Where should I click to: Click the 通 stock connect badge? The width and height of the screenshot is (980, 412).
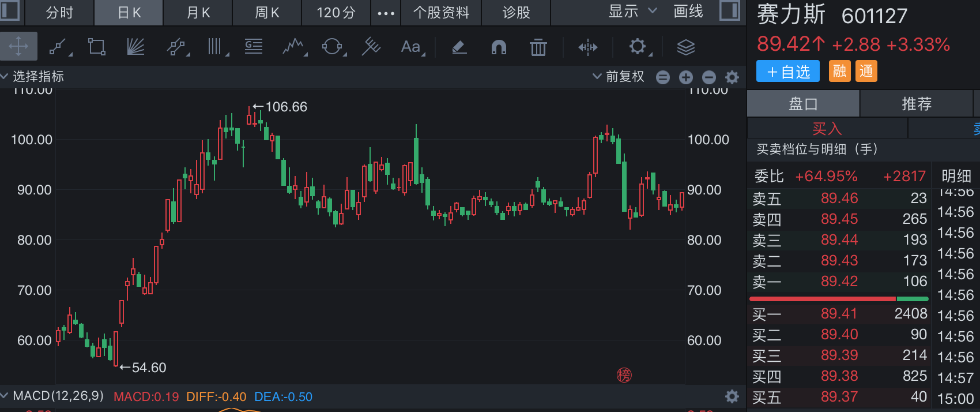click(866, 72)
